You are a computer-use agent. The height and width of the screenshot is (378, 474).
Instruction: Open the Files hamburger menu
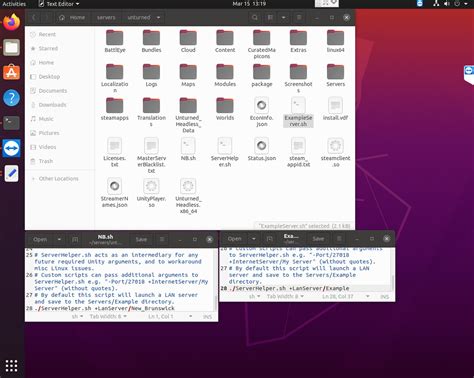pos(299,17)
